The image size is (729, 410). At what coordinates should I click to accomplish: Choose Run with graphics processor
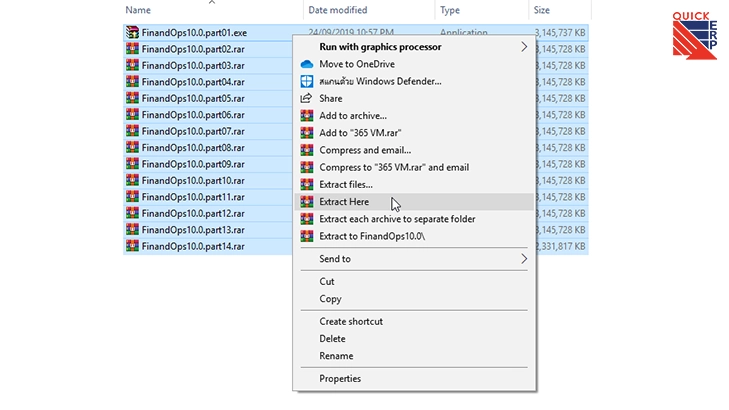pos(414,46)
